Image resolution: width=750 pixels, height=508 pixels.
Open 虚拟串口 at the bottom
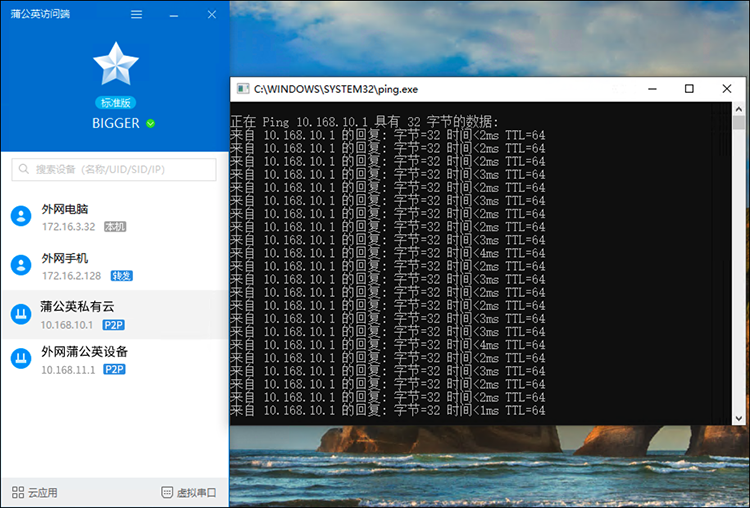(188, 493)
